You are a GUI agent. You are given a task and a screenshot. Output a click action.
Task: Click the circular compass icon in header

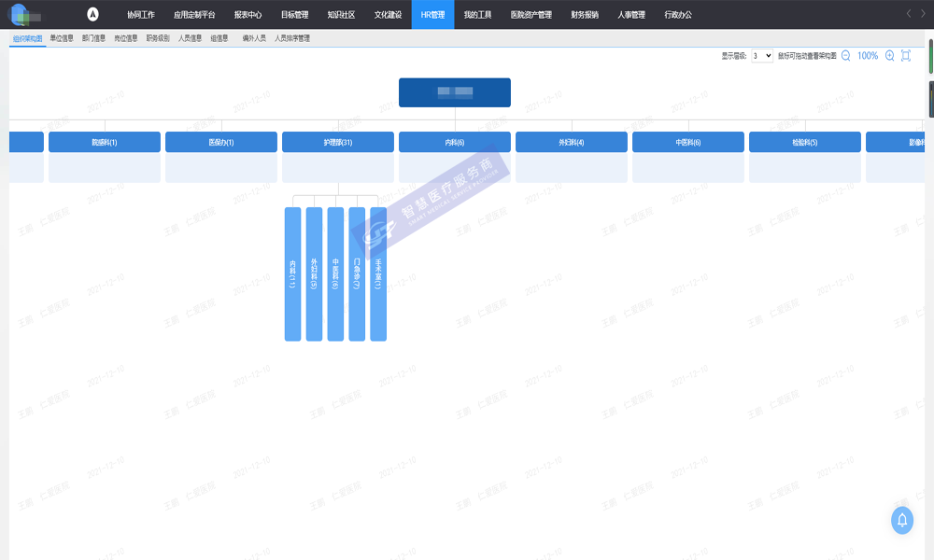click(x=92, y=14)
